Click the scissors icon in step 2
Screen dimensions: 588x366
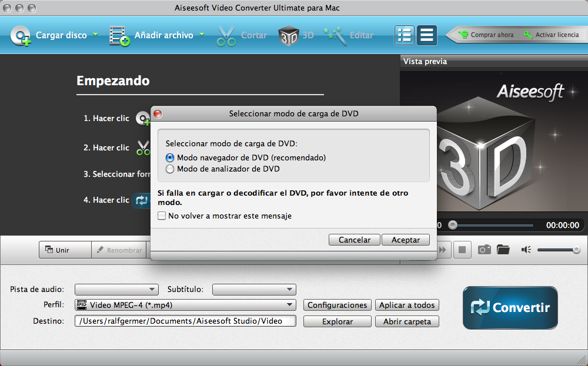click(143, 148)
